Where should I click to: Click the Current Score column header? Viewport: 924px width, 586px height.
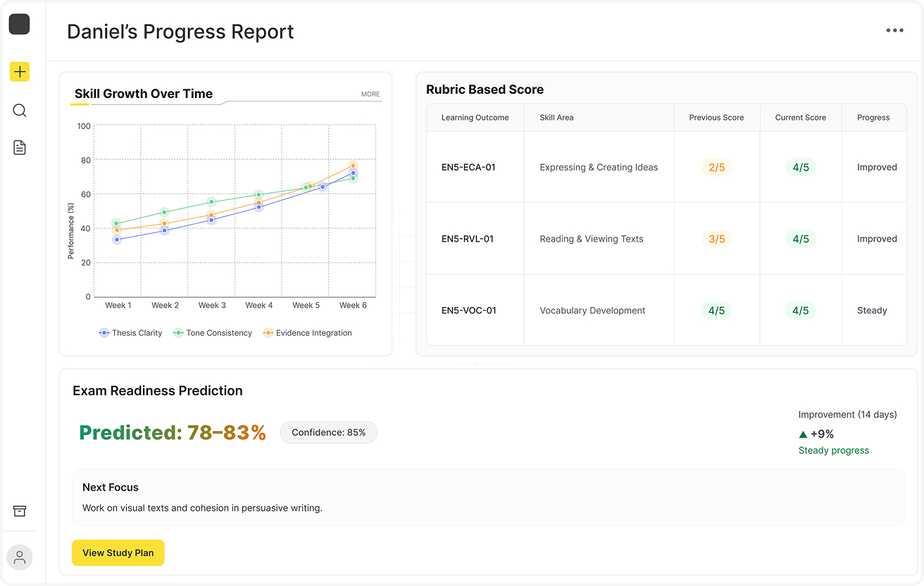[x=800, y=118]
